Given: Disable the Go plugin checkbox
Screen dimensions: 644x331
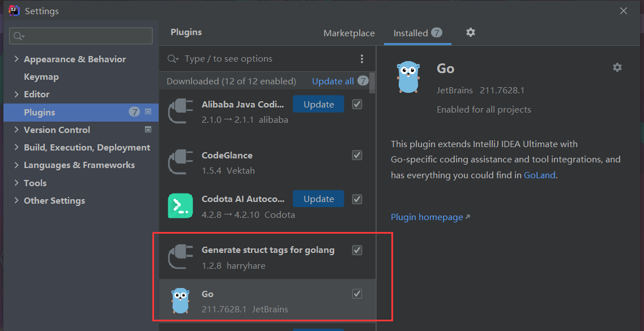Looking at the screenshot, I should (357, 294).
